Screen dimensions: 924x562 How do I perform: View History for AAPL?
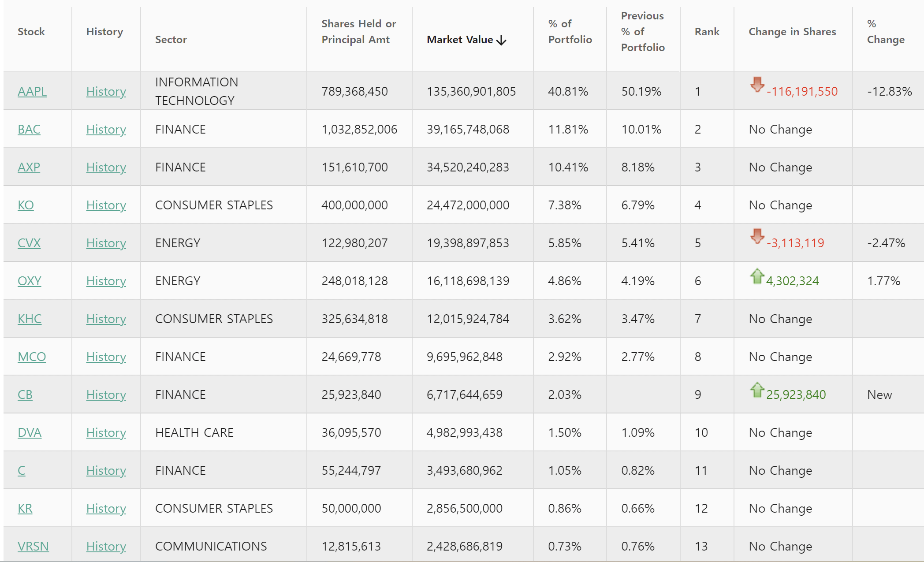106,91
